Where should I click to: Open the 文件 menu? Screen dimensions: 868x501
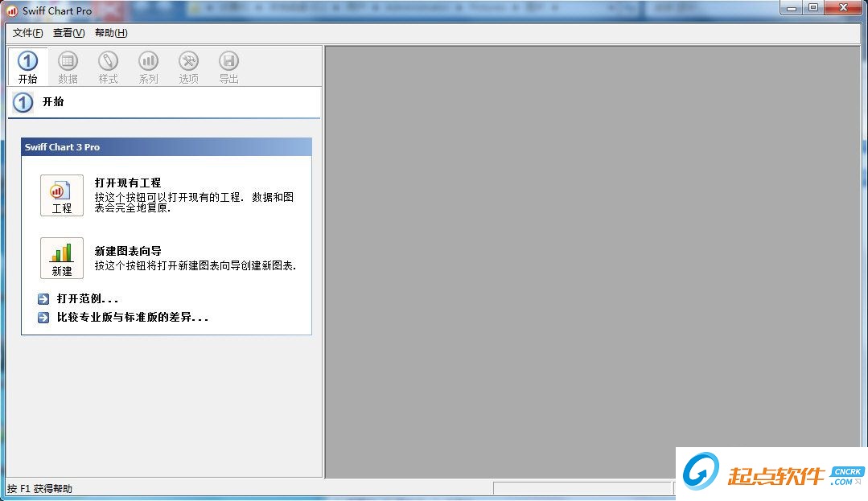point(27,33)
